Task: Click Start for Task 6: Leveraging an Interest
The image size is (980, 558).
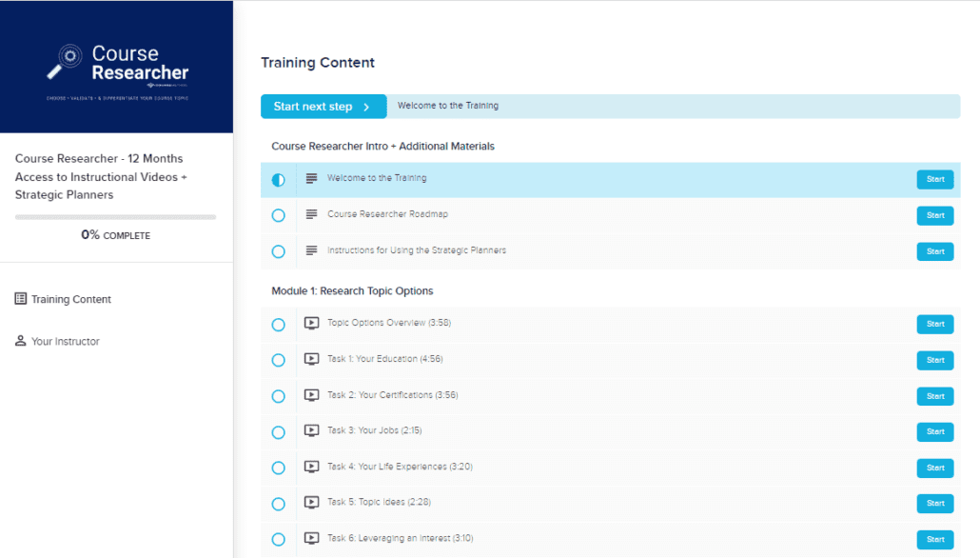Action: (935, 539)
